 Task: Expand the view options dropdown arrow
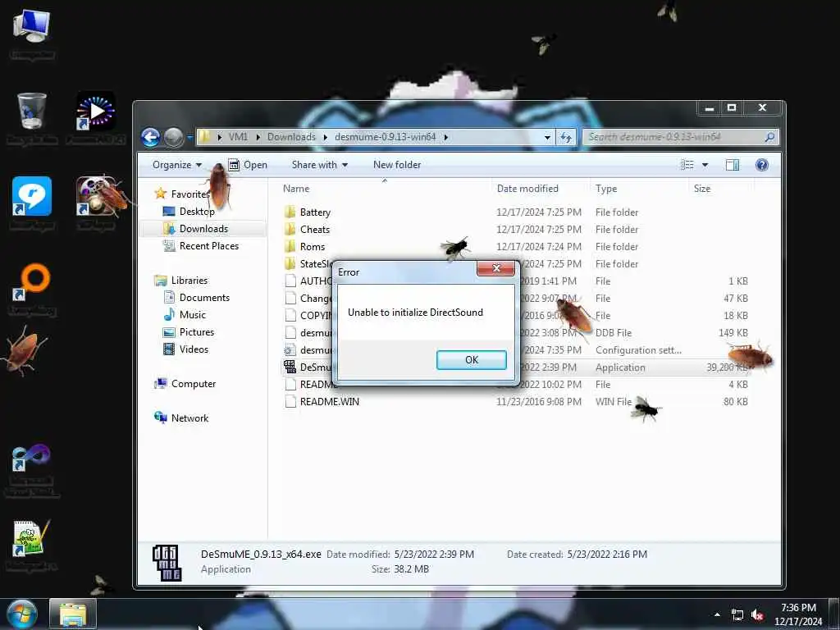coord(705,165)
